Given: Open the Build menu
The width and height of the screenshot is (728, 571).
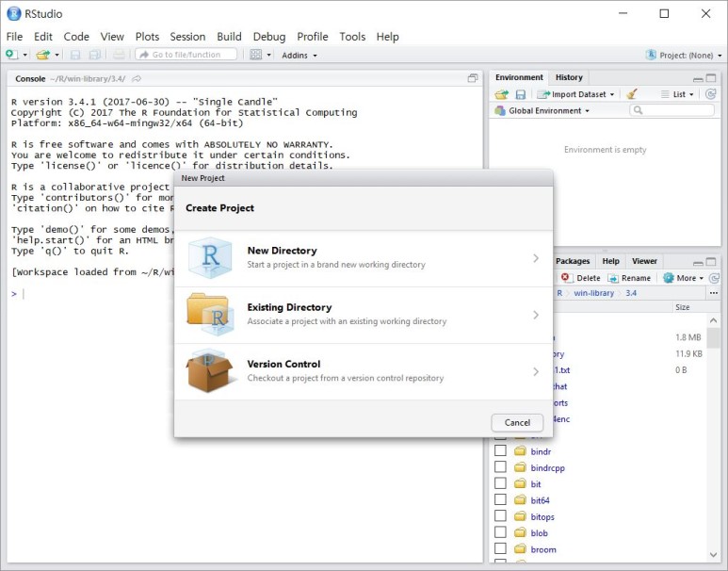Looking at the screenshot, I should (x=230, y=37).
